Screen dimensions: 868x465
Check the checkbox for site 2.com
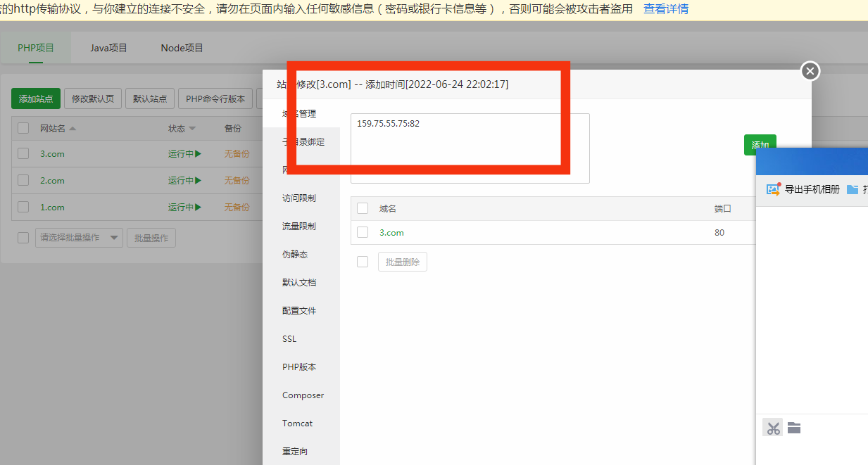coord(23,180)
